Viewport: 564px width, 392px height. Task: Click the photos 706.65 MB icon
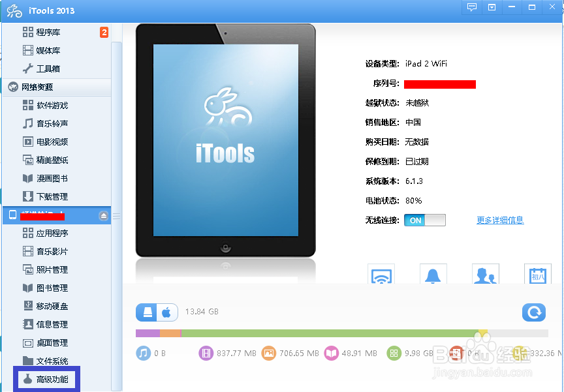click(x=269, y=354)
